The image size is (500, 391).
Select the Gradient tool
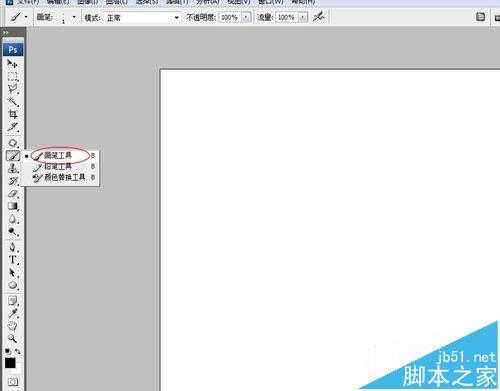click(x=13, y=206)
